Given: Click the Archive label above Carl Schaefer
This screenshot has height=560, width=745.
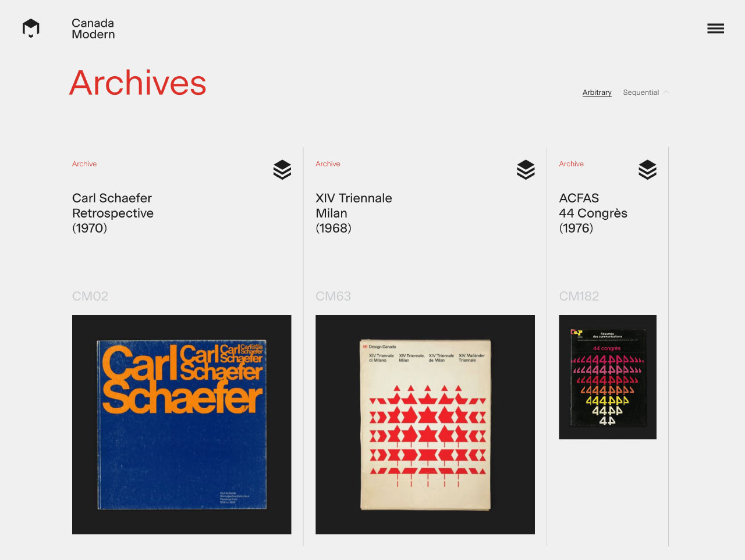Looking at the screenshot, I should [x=84, y=164].
